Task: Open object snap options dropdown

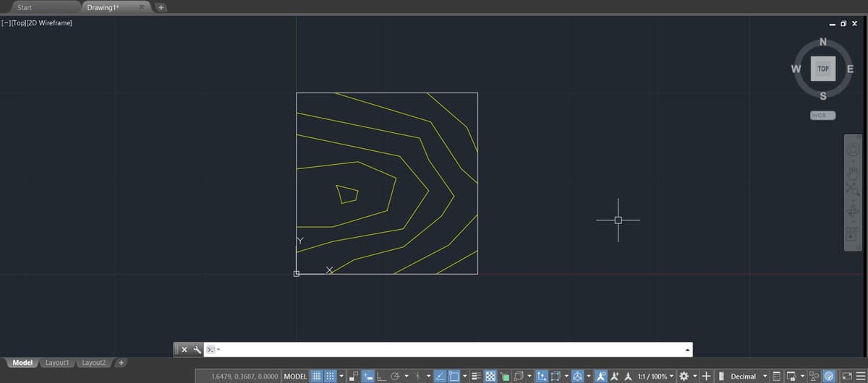Action: click(x=465, y=376)
